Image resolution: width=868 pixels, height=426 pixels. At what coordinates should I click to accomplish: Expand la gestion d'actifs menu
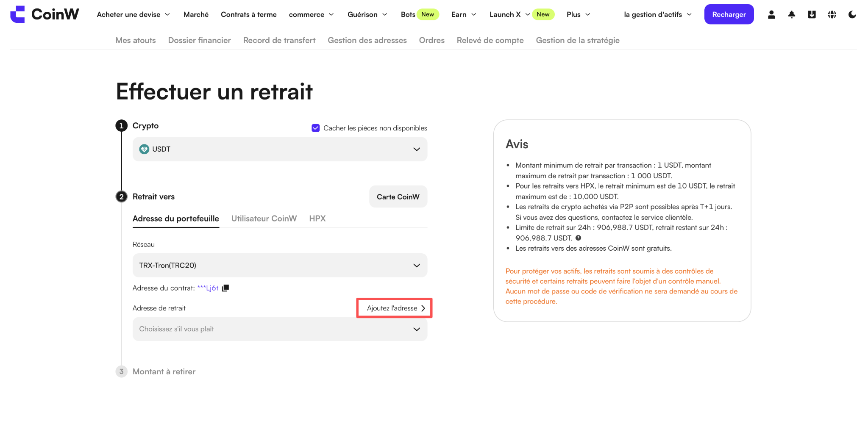658,14
